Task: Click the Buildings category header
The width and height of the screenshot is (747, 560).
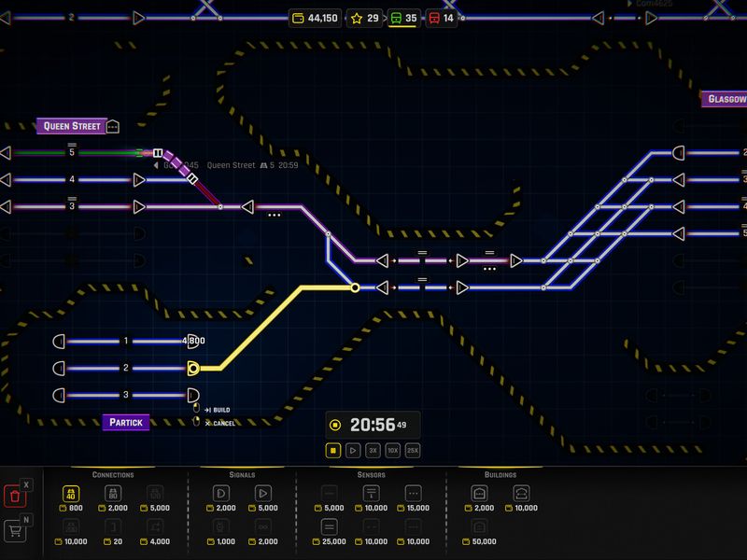Action: [x=500, y=475]
